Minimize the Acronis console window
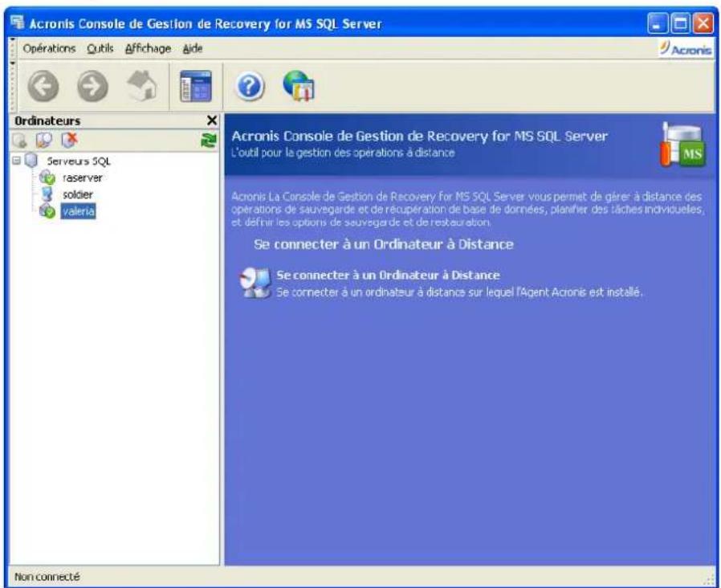 (x=657, y=23)
